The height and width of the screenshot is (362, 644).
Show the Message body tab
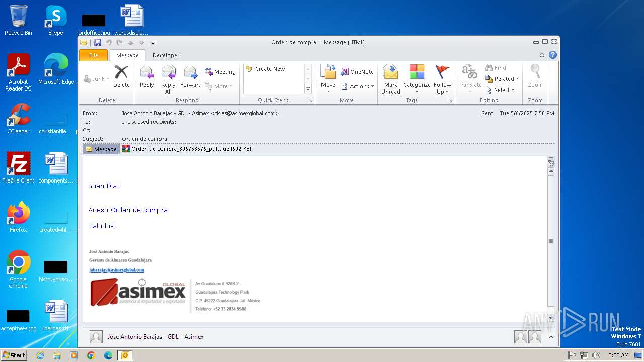[x=101, y=149]
